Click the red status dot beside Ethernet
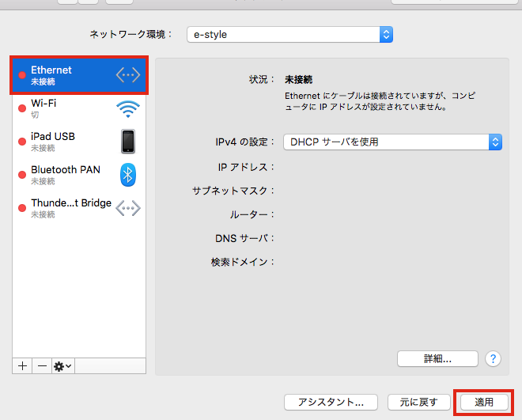Screen dimensions: 522x420 (x=22, y=75)
